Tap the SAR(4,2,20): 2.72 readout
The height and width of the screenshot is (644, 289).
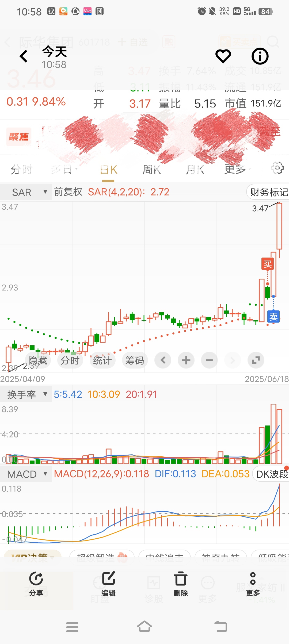click(129, 192)
